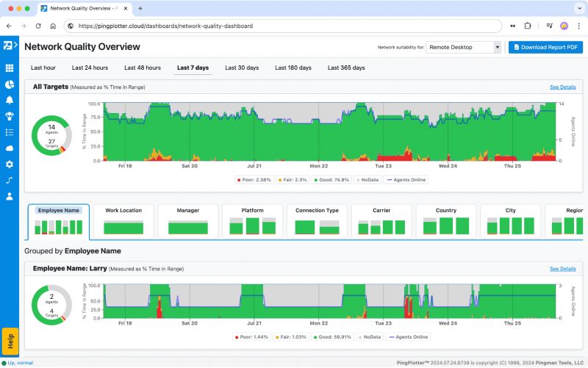Open alerts via the bell icon
The height and width of the screenshot is (368, 588).
tap(10, 100)
